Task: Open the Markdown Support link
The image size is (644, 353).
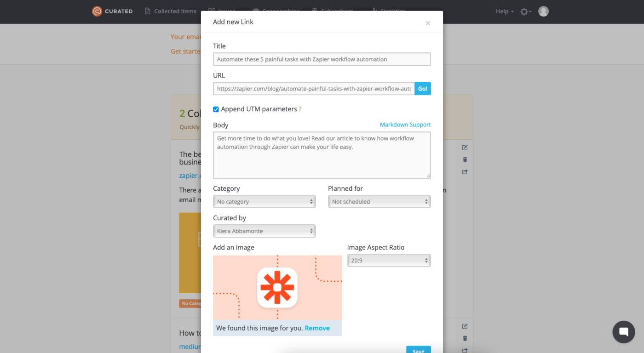Action: pos(405,125)
